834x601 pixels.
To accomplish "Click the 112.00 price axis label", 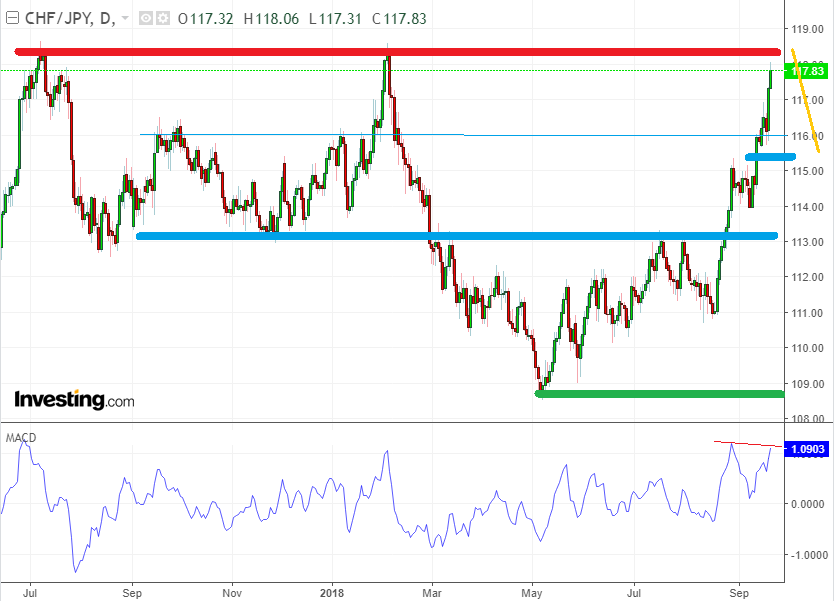I will [807, 277].
